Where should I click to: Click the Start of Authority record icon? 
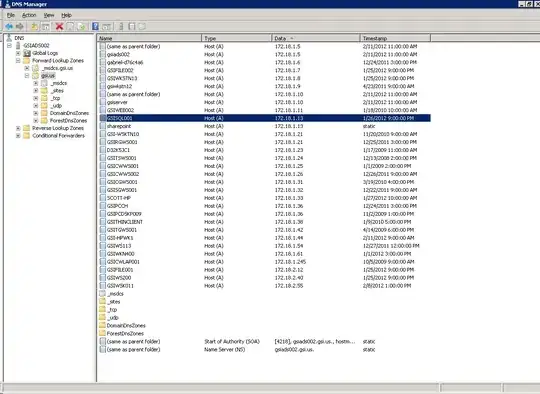pos(102,341)
